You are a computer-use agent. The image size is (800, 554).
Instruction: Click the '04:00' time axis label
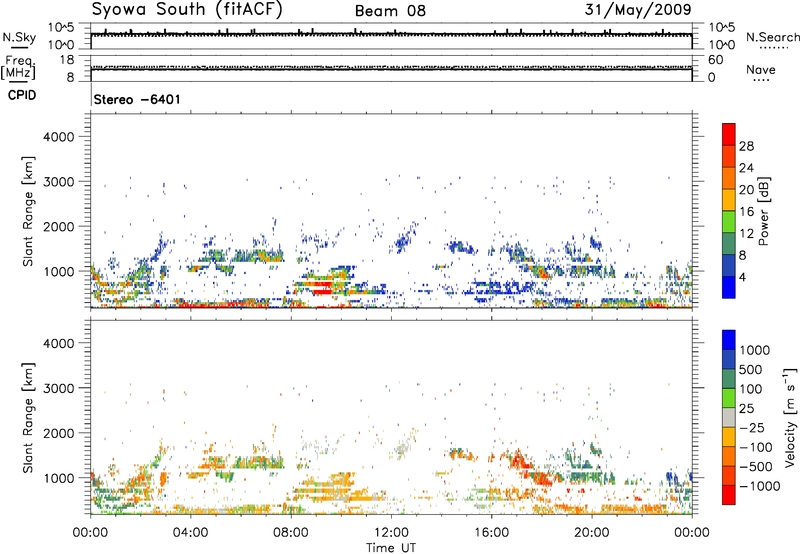(x=190, y=533)
